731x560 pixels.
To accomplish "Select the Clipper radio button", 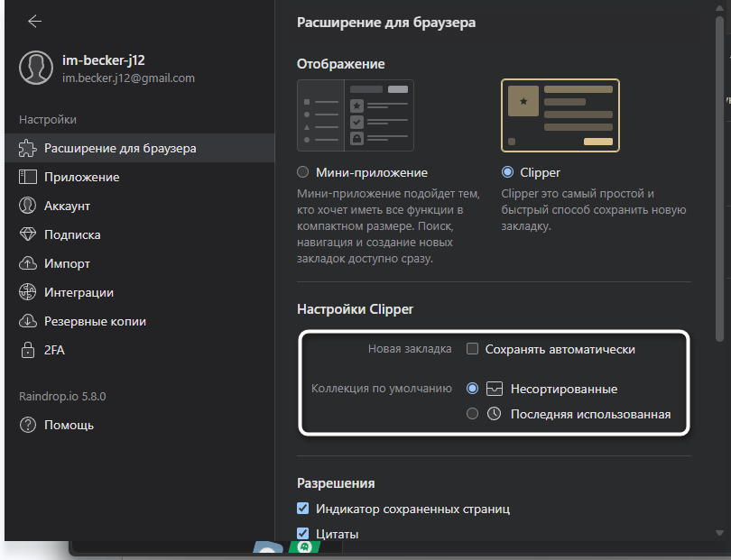I will coord(507,172).
